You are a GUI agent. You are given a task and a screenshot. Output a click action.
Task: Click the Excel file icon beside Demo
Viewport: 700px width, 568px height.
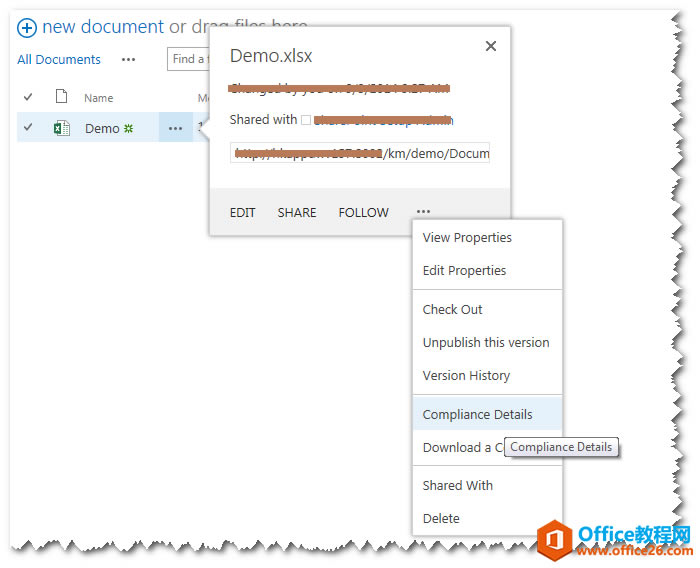click(62, 128)
